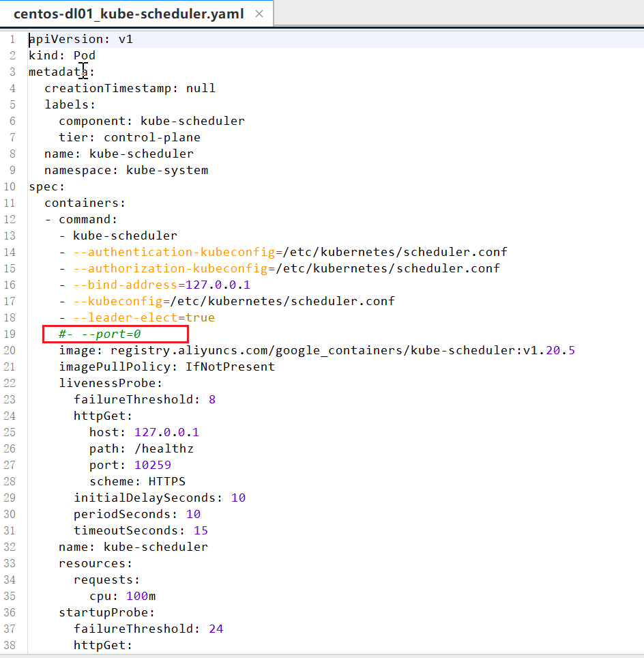Click 'cpu: 100m' line
Screen dimensions: 644x658
coord(123,595)
